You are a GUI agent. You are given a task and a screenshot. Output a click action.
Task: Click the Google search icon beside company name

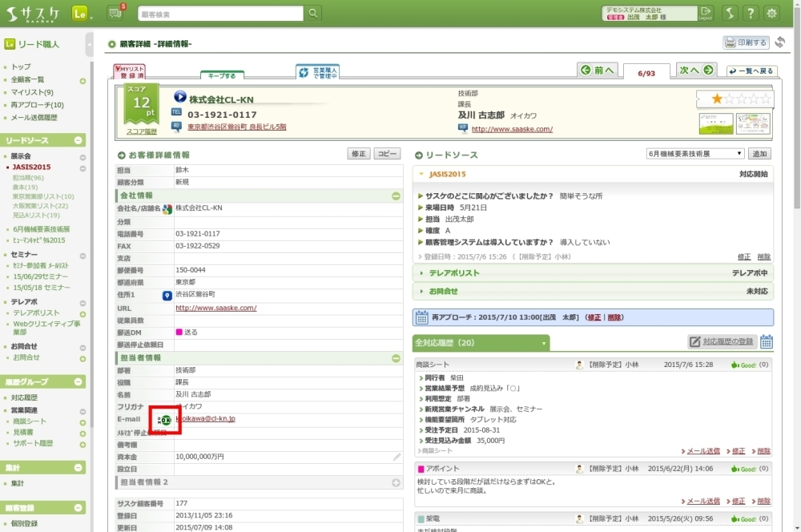pyautogui.click(x=167, y=208)
